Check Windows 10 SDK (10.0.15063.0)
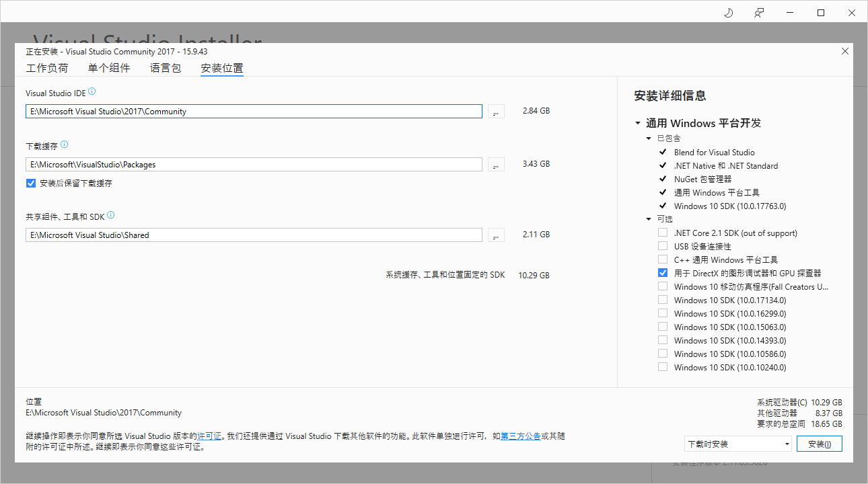This screenshot has height=484, width=868. [x=663, y=327]
